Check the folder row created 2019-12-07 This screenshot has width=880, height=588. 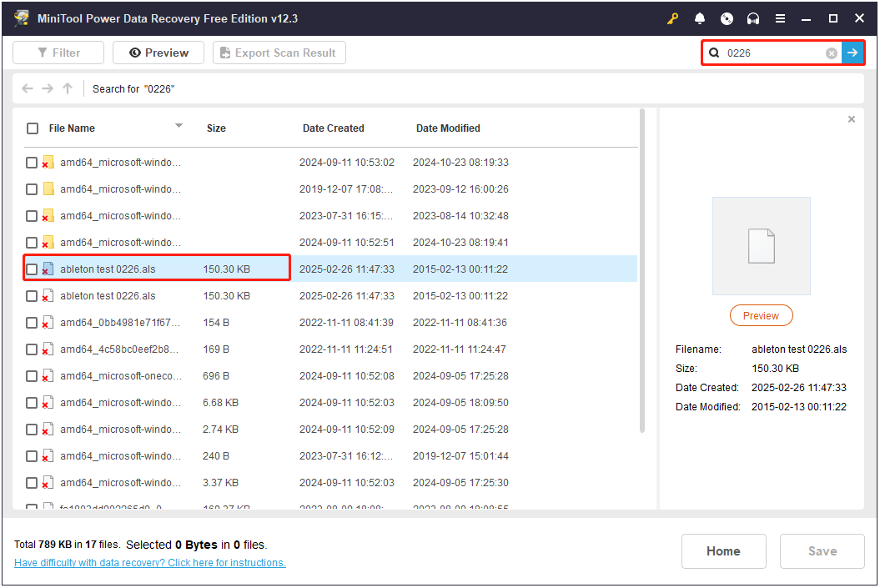pos(32,189)
